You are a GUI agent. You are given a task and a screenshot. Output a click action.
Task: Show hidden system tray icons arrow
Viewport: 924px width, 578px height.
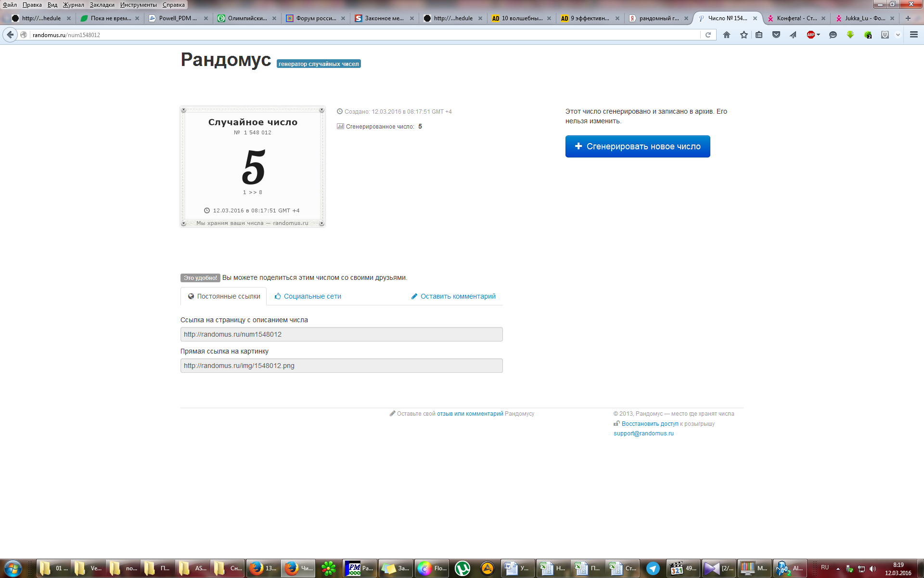coord(838,569)
